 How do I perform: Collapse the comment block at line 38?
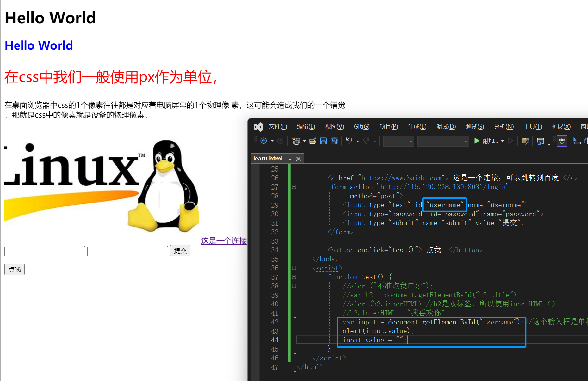294,286
